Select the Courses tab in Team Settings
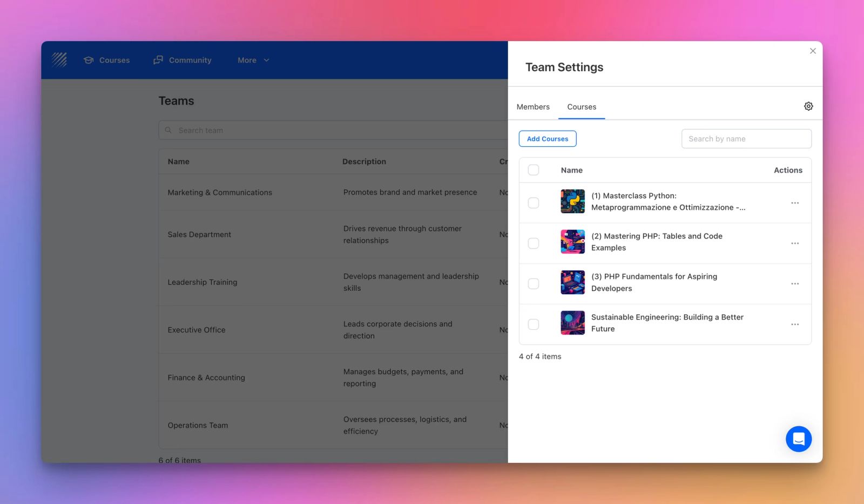 (x=582, y=107)
